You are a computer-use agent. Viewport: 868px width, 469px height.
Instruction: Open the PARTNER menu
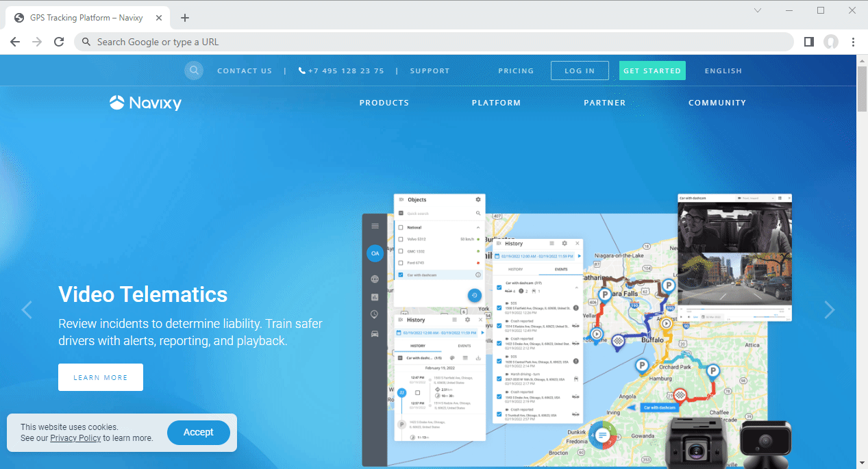click(x=605, y=103)
